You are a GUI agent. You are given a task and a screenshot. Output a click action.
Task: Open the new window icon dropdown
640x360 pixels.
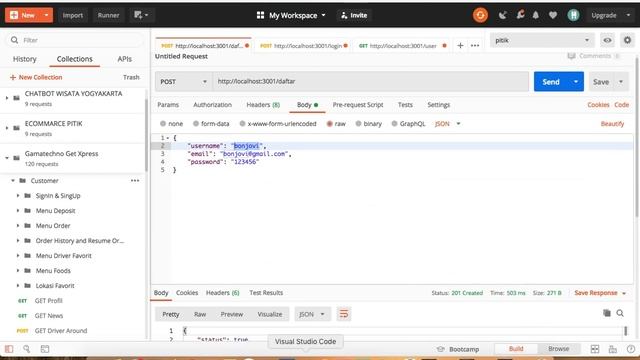141,15
